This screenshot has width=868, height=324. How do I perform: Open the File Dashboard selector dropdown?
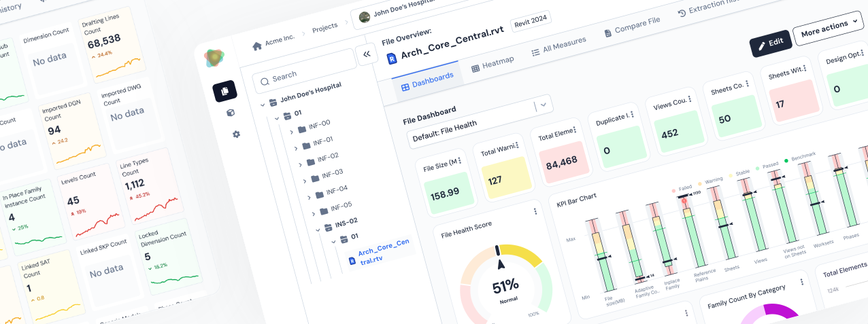pyautogui.click(x=481, y=121)
